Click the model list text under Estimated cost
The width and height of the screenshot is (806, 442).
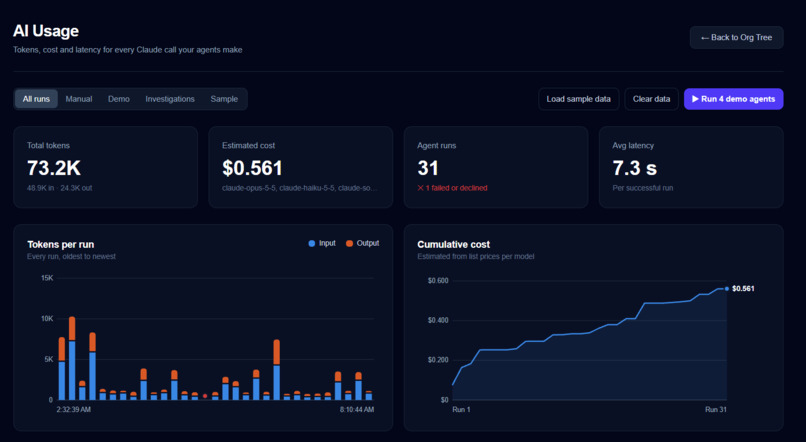point(300,188)
